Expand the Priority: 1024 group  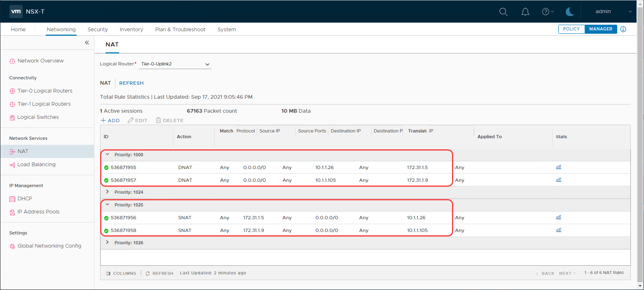coord(107,192)
